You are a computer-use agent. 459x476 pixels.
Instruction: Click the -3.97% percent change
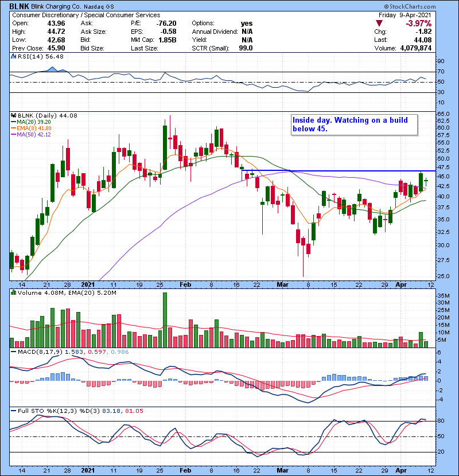click(419, 24)
